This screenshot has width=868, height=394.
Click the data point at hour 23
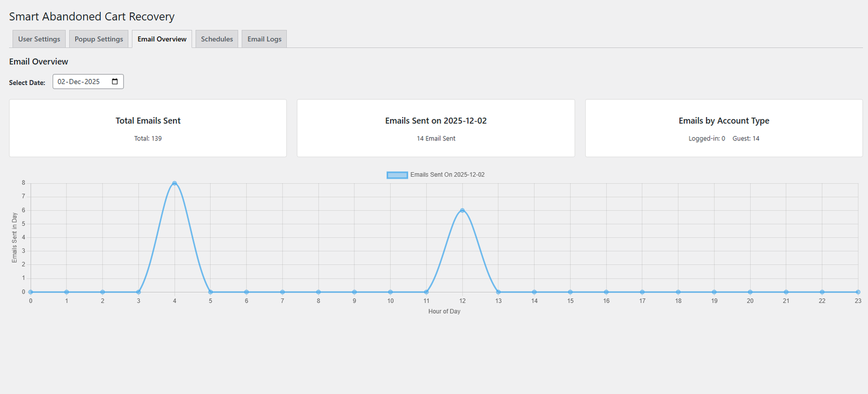coord(858,292)
